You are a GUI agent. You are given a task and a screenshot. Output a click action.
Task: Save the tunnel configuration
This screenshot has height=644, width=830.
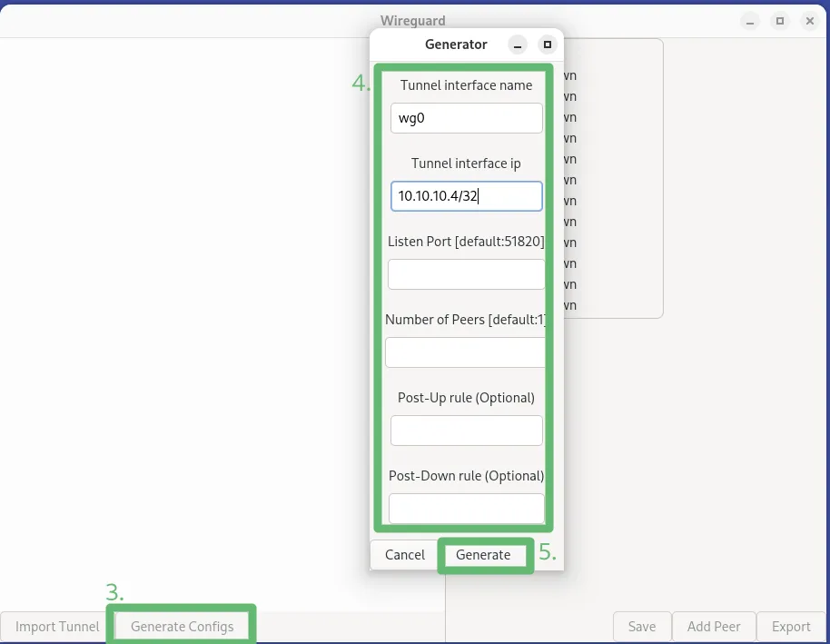[x=641, y=627]
